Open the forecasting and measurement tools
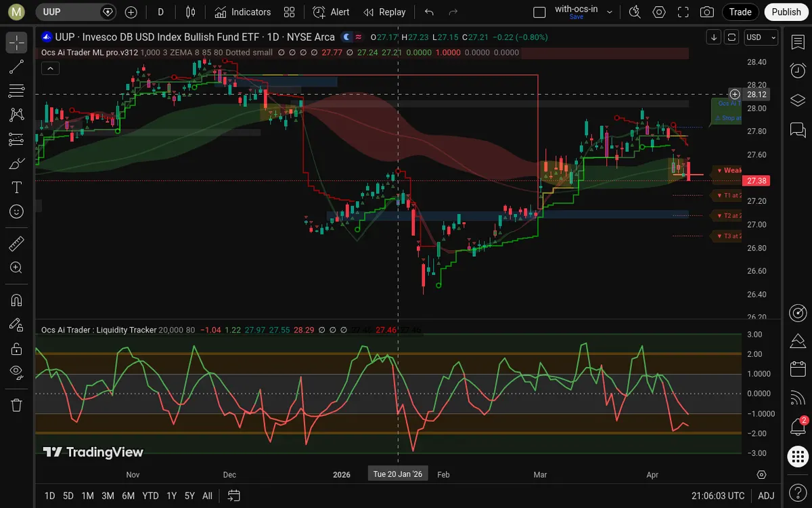812x508 pixels. click(17, 140)
